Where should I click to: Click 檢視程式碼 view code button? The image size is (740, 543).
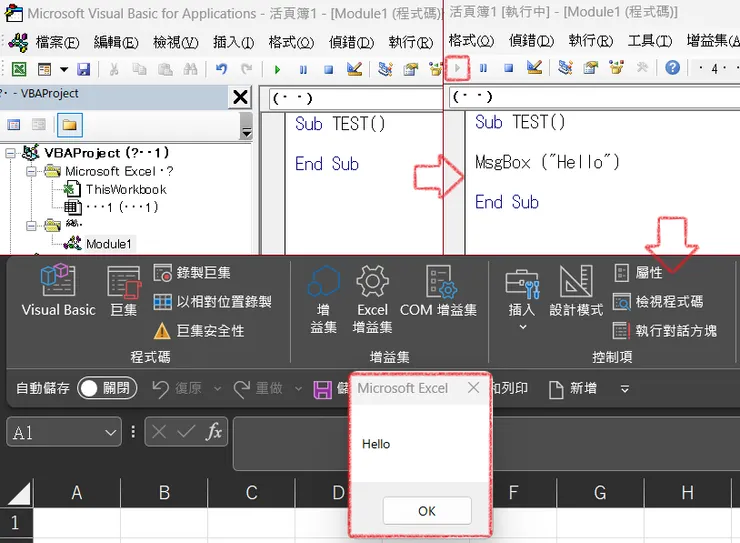[658, 301]
